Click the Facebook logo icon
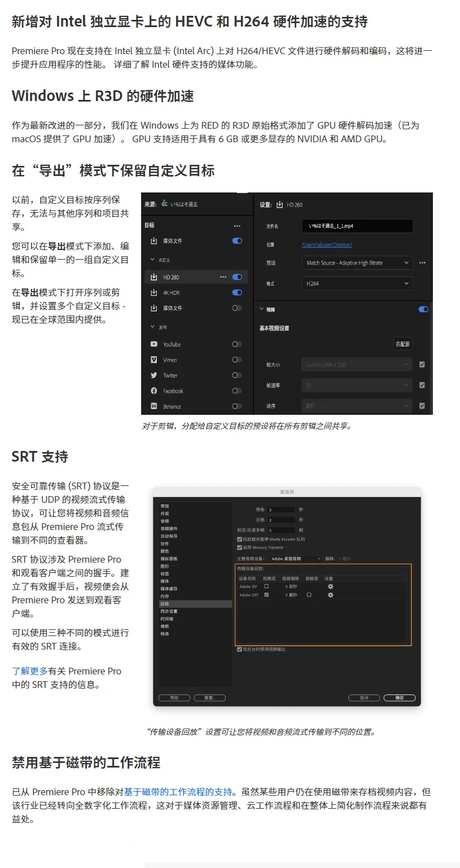 tap(154, 391)
